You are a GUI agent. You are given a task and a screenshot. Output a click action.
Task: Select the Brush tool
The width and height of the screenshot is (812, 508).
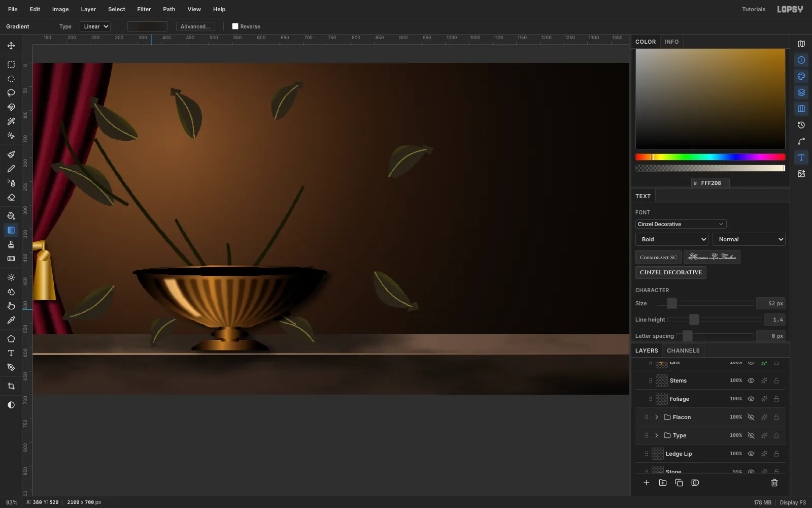(x=11, y=154)
